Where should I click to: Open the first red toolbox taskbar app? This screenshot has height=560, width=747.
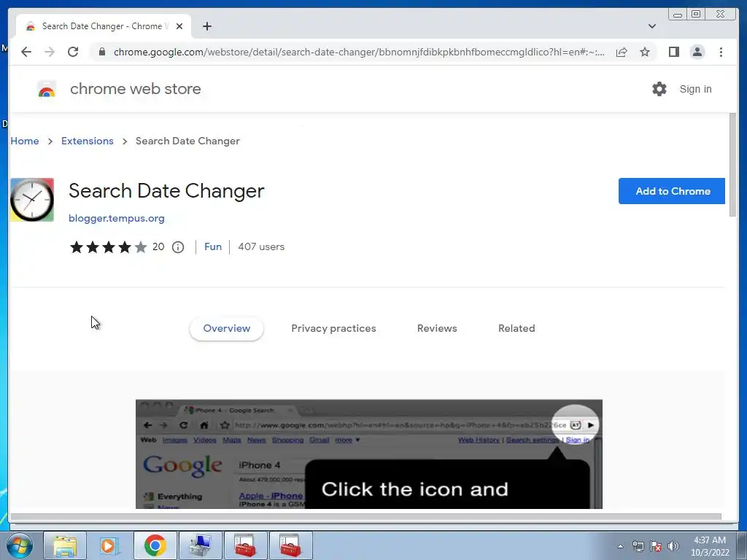click(x=245, y=545)
